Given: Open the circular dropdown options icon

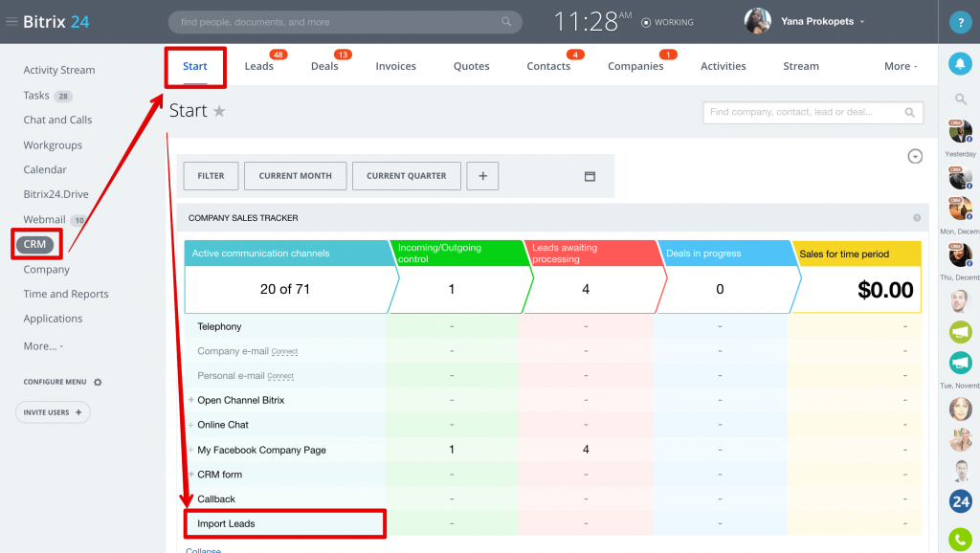Looking at the screenshot, I should point(915,156).
